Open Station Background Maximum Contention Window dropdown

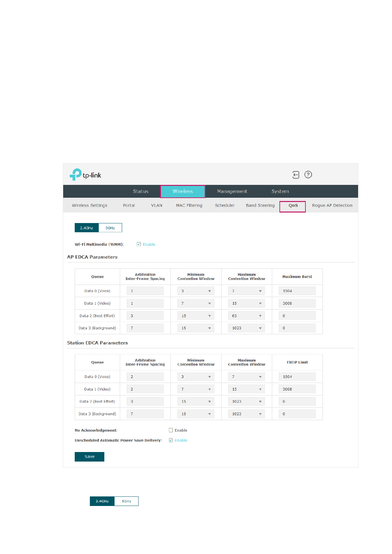[x=247, y=414]
